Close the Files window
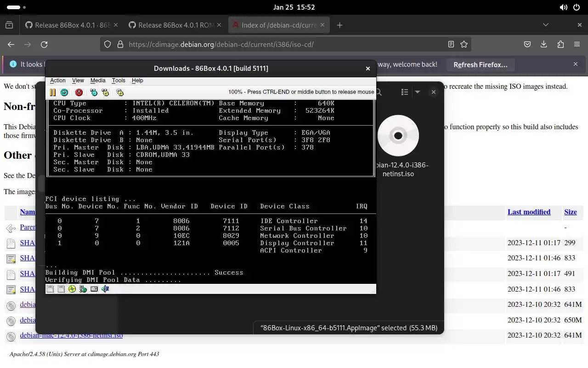Screen dimensions: 588x368 [433, 92]
